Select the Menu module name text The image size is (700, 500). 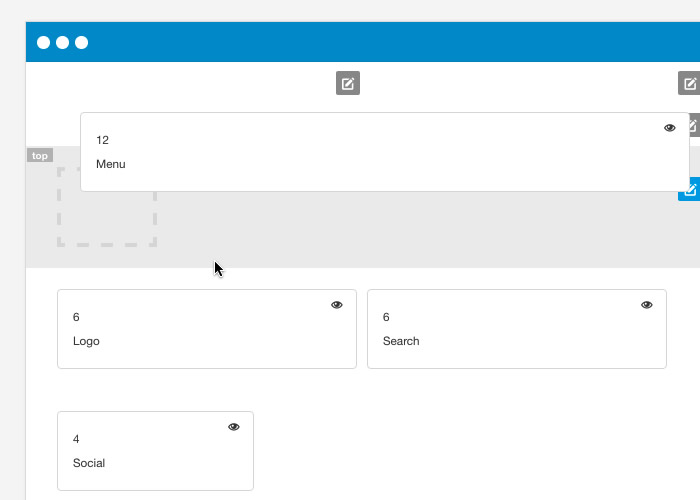(111, 164)
